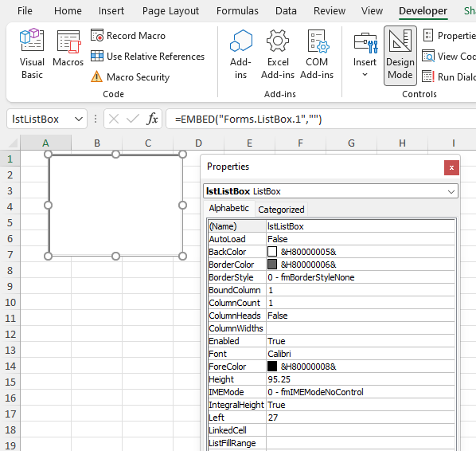This screenshot has width=476, height=451.
Task: Switch to the Home tab
Action: (x=68, y=11)
